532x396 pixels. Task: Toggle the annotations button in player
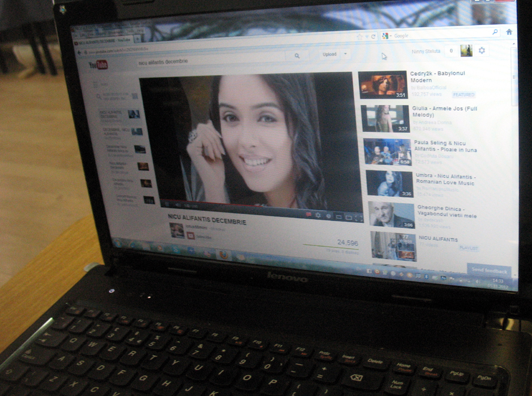tap(308, 214)
